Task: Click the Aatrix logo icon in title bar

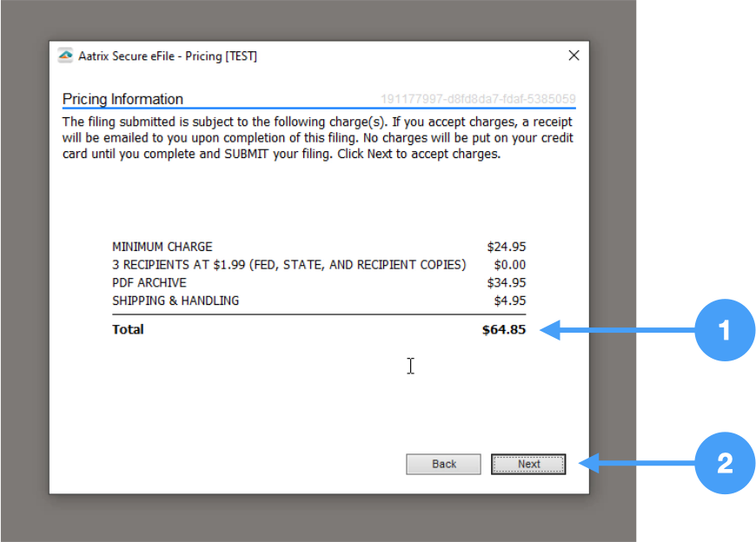Action: (65, 56)
